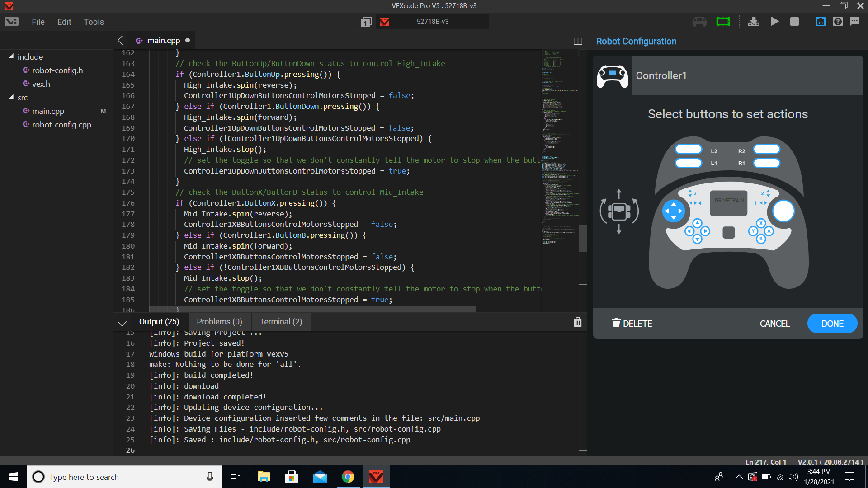Open the Tools menu
868x488 pixels.
(x=94, y=22)
